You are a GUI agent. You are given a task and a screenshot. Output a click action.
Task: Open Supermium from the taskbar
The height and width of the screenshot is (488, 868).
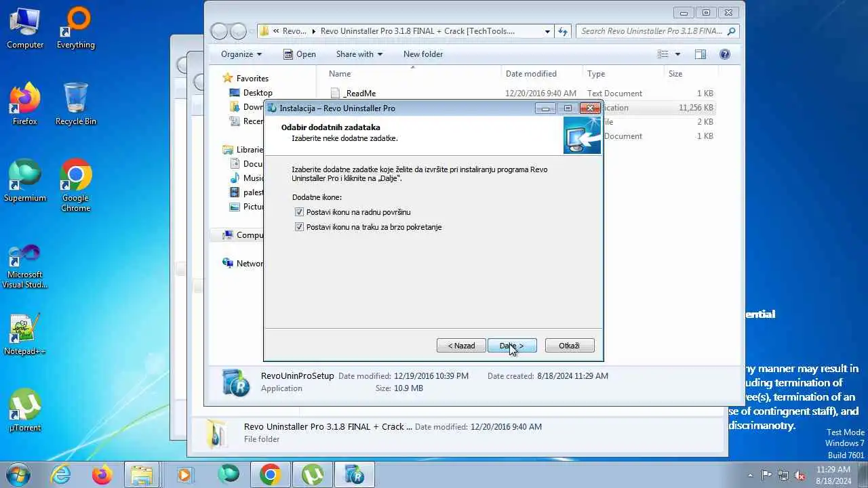pyautogui.click(x=229, y=474)
